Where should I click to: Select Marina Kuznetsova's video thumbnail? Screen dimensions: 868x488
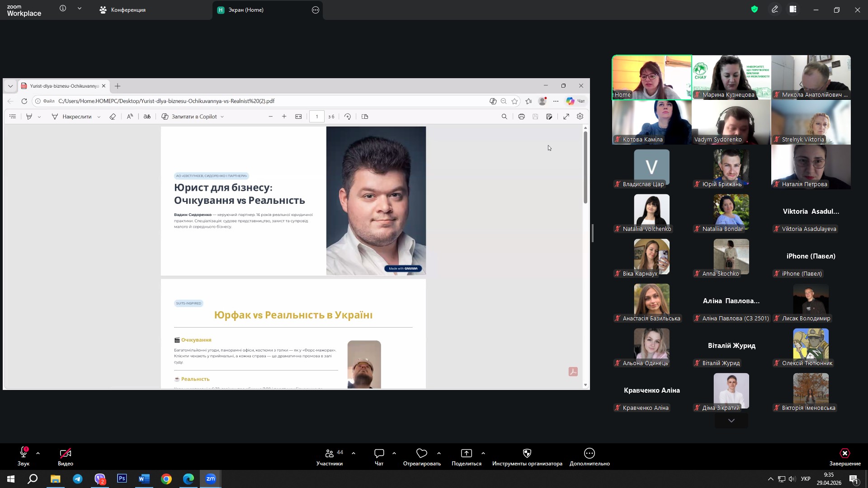pyautogui.click(x=731, y=77)
